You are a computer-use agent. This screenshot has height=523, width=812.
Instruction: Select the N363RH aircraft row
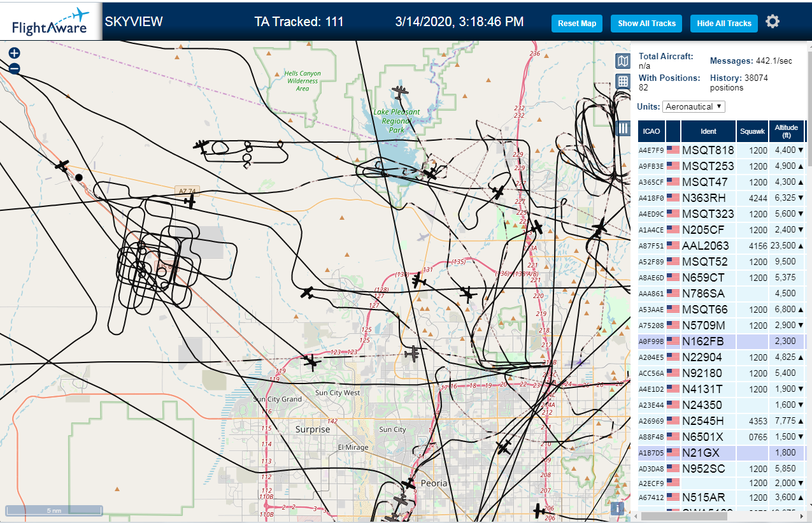[722, 198]
